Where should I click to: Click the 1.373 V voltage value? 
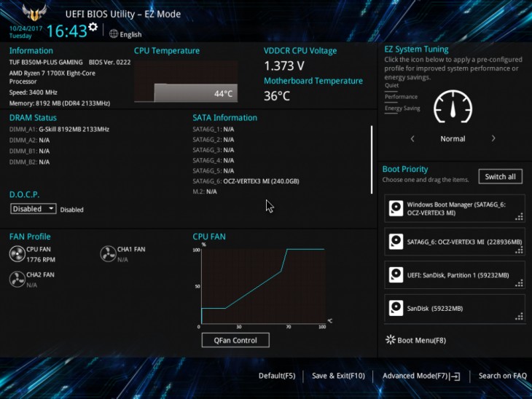[x=284, y=66]
